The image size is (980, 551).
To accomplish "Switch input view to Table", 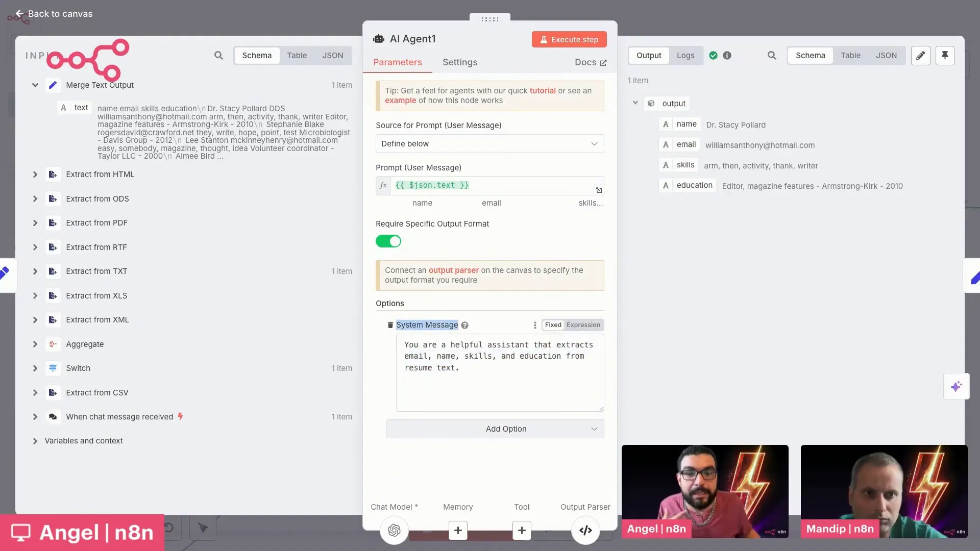I will point(297,56).
